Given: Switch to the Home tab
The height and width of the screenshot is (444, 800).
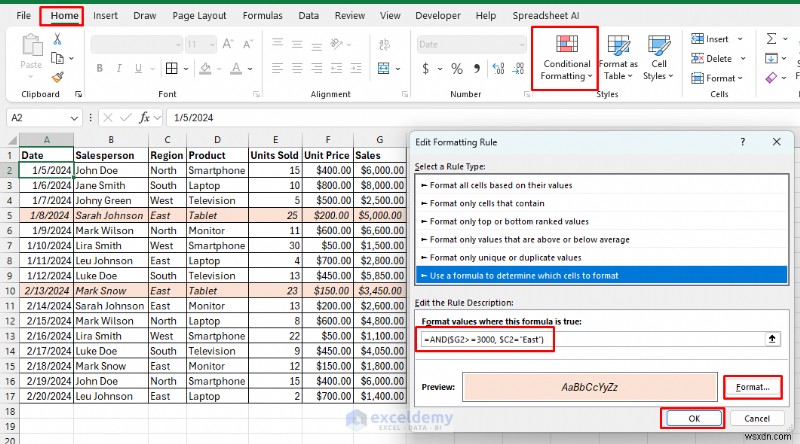Looking at the screenshot, I should pyautogui.click(x=64, y=16).
